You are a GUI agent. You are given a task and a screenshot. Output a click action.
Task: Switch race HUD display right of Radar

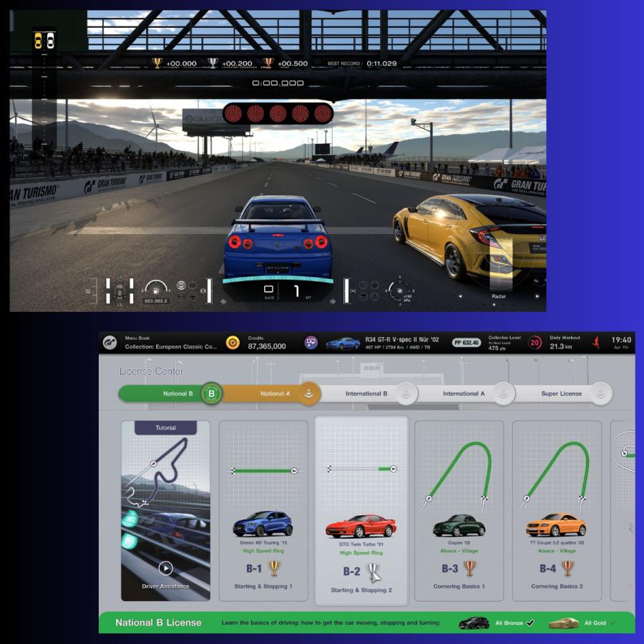tap(537, 296)
